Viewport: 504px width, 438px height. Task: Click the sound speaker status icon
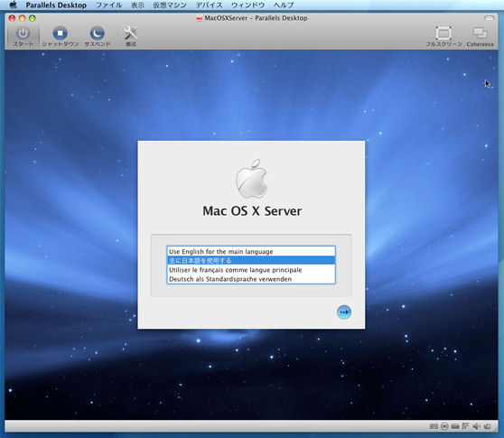(476, 426)
